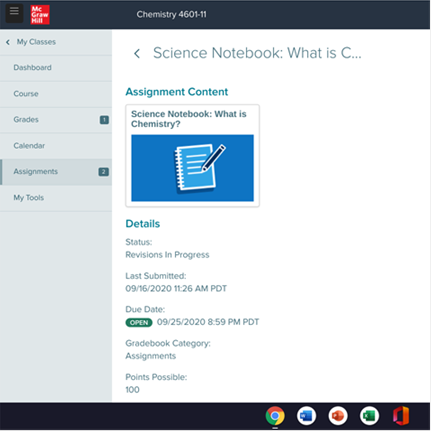Open the Science Notebook thumbnail image
Screen dimensions: 432x432
tap(192, 168)
